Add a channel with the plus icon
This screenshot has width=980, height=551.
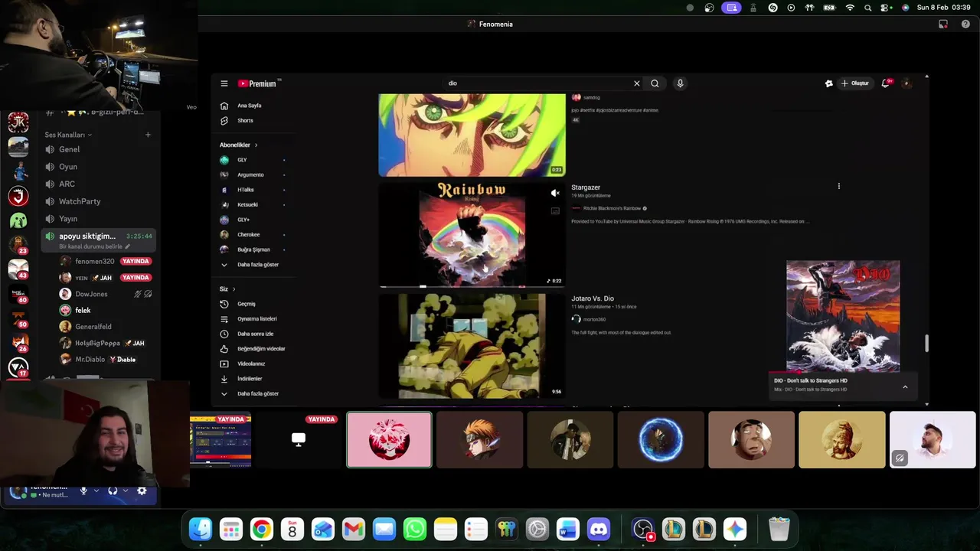148,135
